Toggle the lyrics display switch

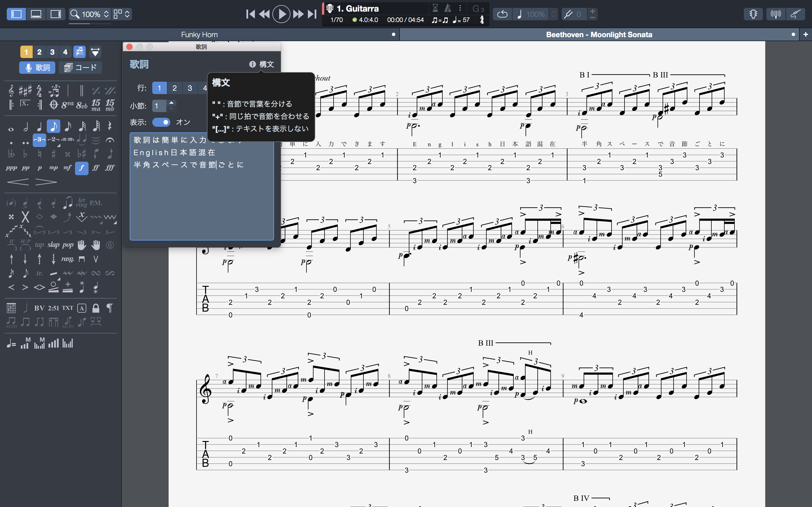click(x=161, y=122)
